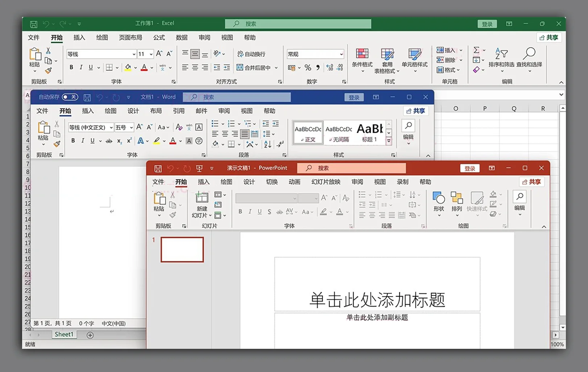The image size is (588, 372).
Task: Open Excel's 页面布局 (Page Layout) tab
Action: [x=131, y=38]
